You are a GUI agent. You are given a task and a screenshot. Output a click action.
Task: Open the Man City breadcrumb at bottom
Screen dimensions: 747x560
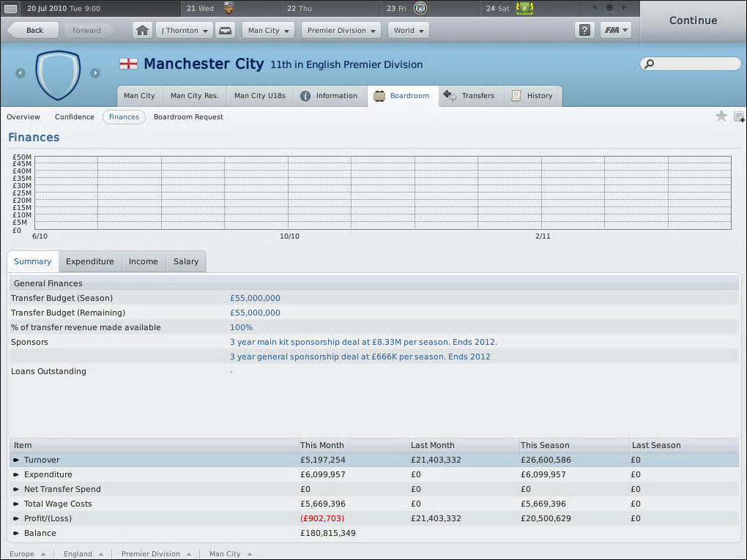click(x=231, y=554)
